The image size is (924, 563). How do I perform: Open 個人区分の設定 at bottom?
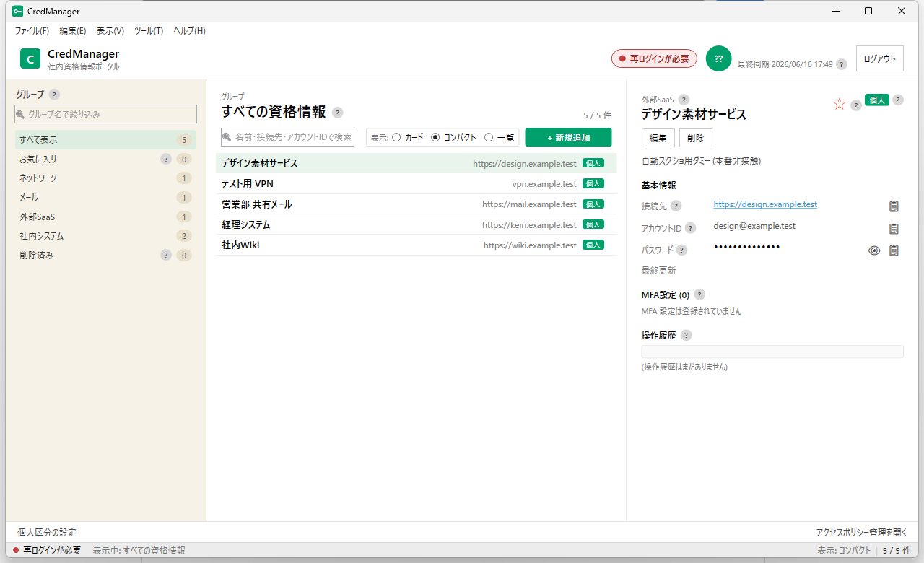pos(47,532)
